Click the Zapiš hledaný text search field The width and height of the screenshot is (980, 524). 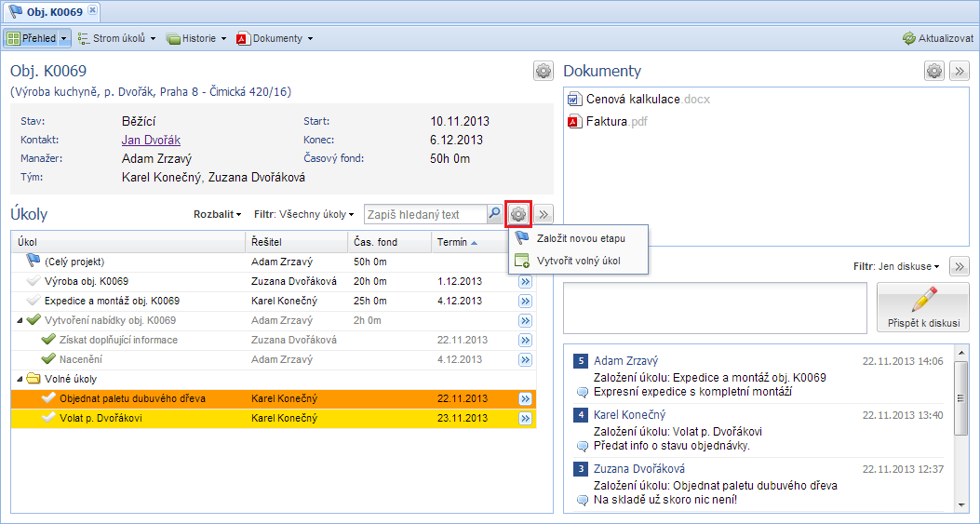click(424, 214)
